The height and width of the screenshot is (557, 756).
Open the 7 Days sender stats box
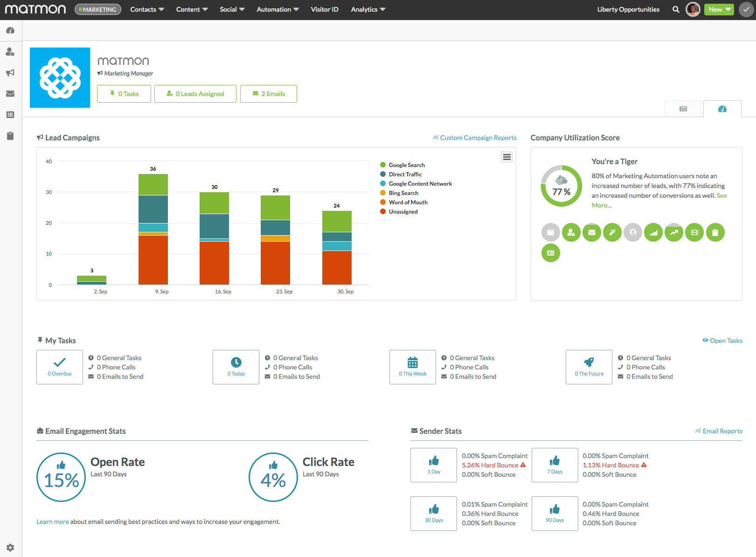555,465
